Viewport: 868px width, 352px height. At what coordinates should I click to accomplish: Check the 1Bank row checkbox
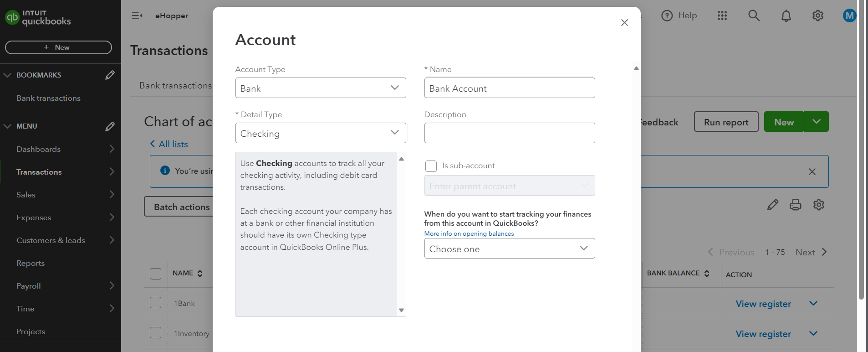(156, 303)
